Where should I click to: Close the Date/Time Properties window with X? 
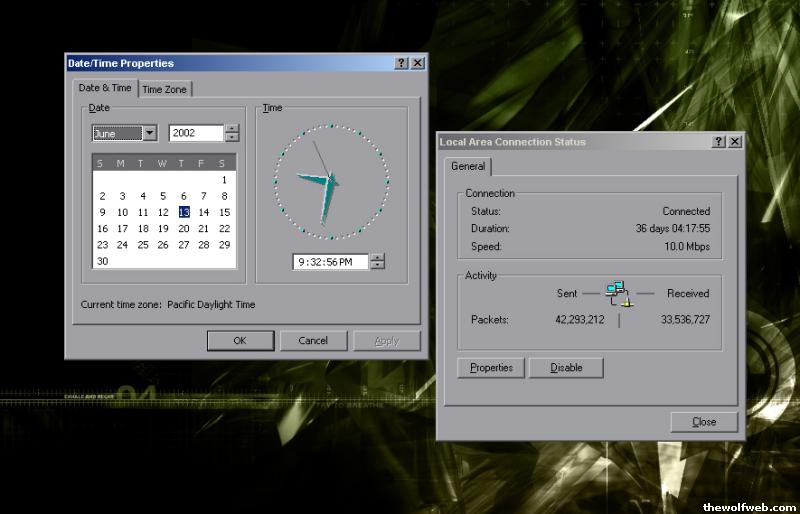coord(417,63)
